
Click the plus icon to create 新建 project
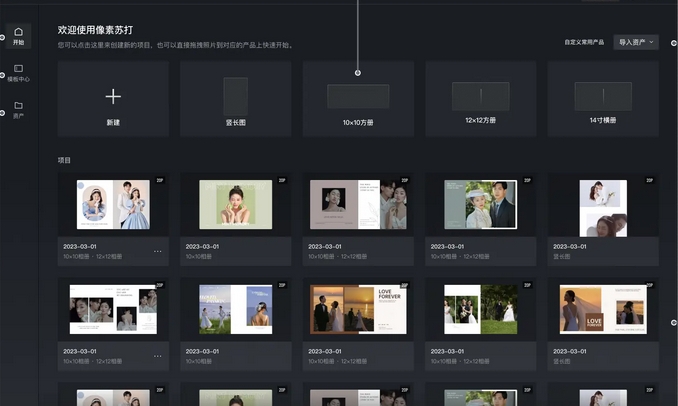click(113, 96)
